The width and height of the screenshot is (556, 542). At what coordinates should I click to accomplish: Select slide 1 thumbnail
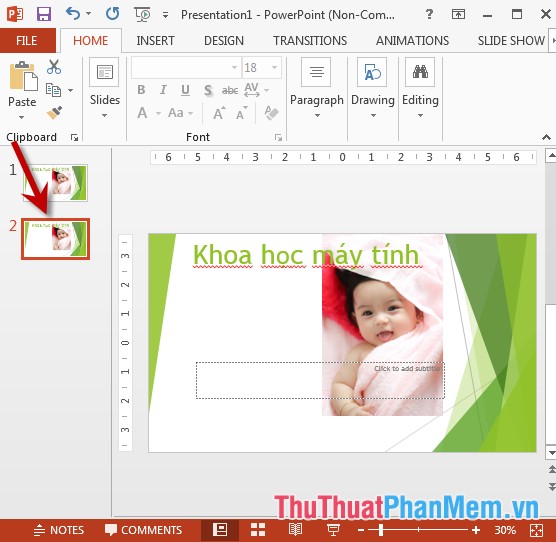[x=55, y=183]
